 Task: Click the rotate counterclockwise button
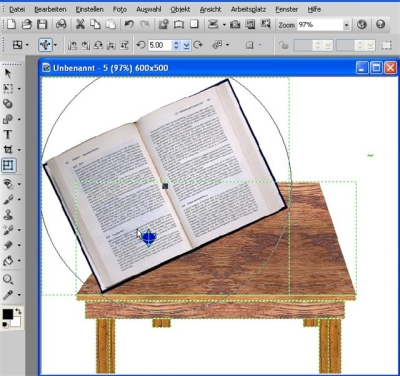[x=141, y=45]
